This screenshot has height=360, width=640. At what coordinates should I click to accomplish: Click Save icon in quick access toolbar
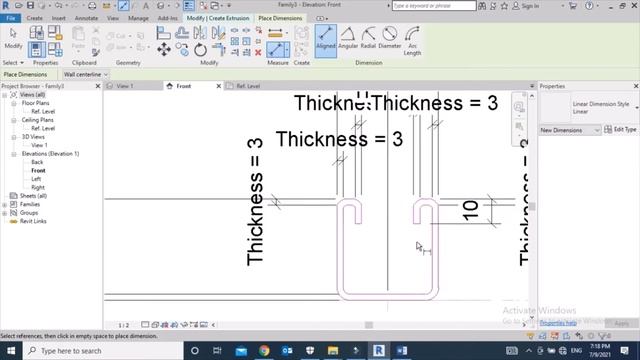(30, 6)
